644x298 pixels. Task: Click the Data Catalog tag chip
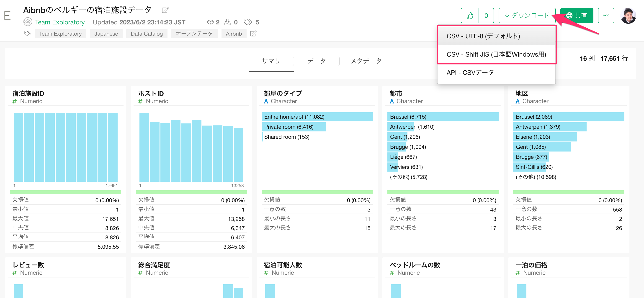click(x=147, y=34)
